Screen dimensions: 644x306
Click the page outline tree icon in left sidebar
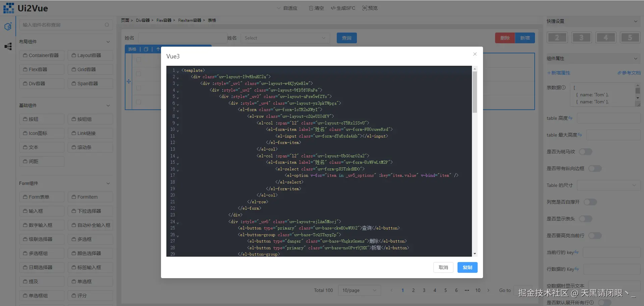coord(8,47)
